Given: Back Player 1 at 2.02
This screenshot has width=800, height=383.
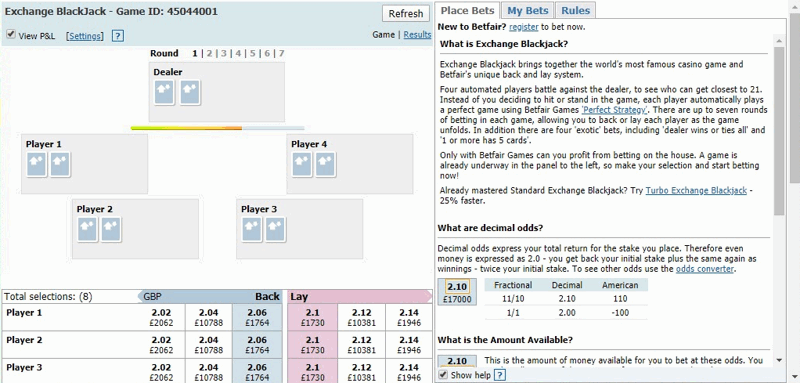Looking at the screenshot, I should 161,317.
